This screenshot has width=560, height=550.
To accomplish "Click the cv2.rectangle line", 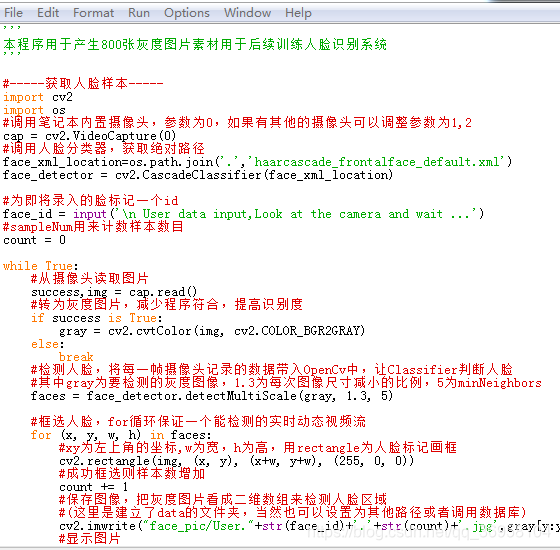I will (x=236, y=461).
